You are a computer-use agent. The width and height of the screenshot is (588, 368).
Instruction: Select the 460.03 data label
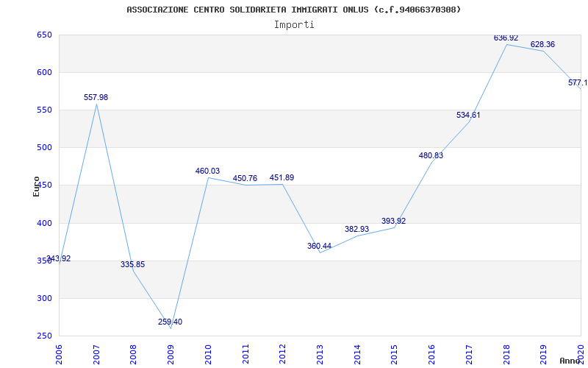(x=207, y=171)
